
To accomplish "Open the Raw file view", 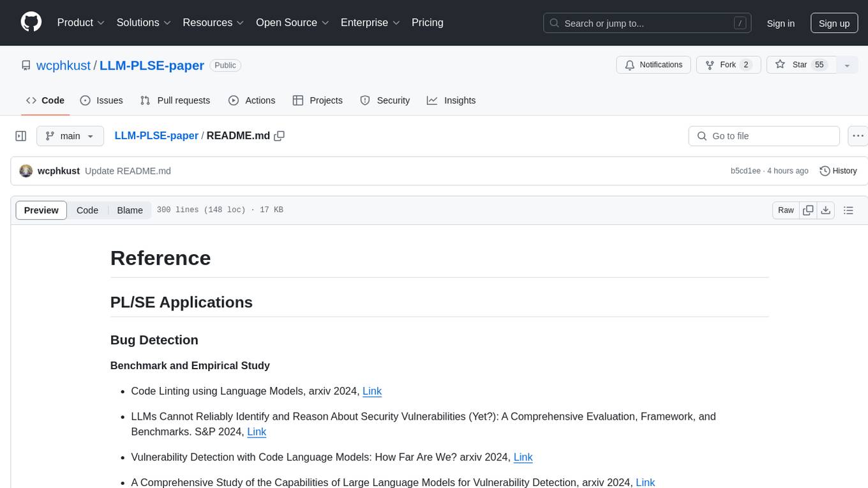I will 786,210.
